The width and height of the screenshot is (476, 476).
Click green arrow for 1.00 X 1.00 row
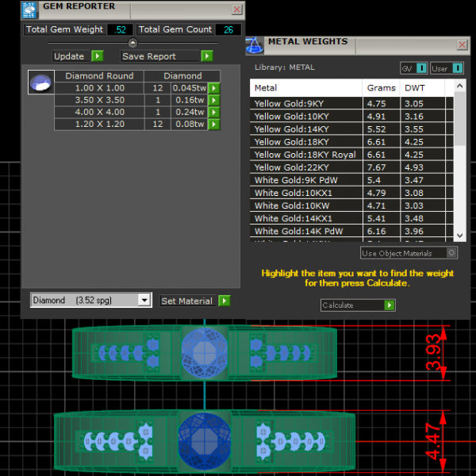pos(214,88)
